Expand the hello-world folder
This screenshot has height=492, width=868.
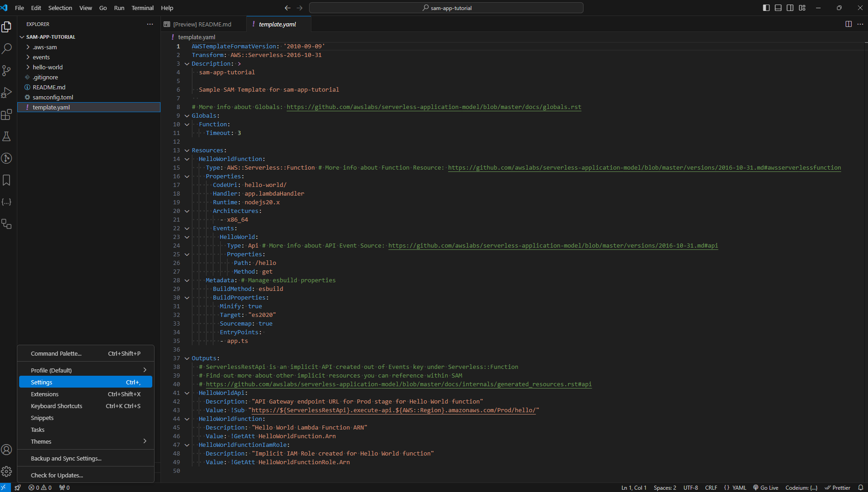(47, 67)
